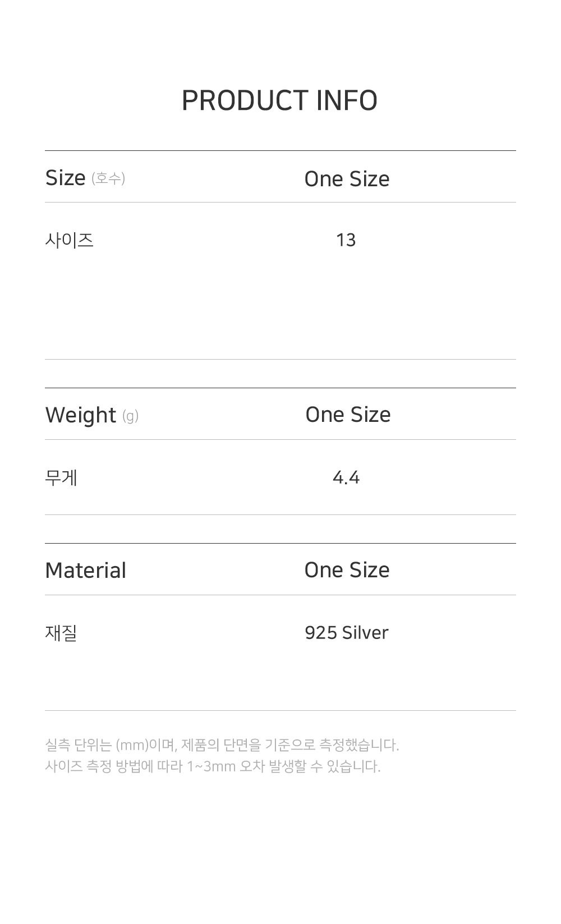This screenshot has width=561, height=924.
Task: Click the Size section label
Action: 65,178
